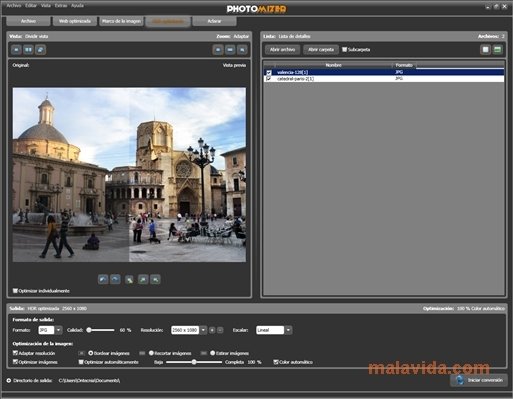Rotate the image left

(x=103, y=279)
